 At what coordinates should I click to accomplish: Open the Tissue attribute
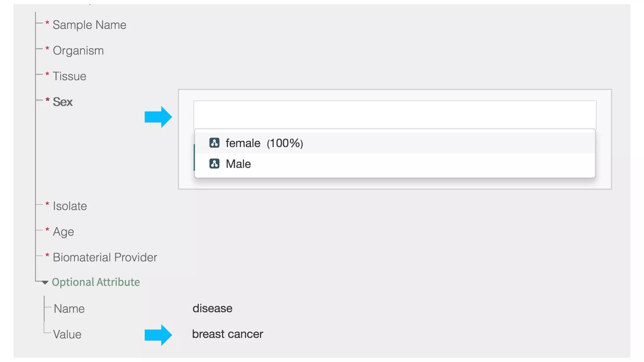tap(69, 76)
